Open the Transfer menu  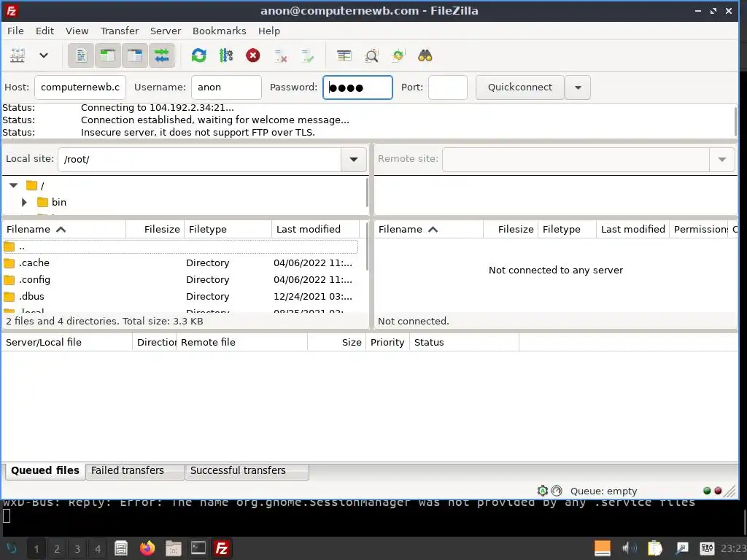120,31
